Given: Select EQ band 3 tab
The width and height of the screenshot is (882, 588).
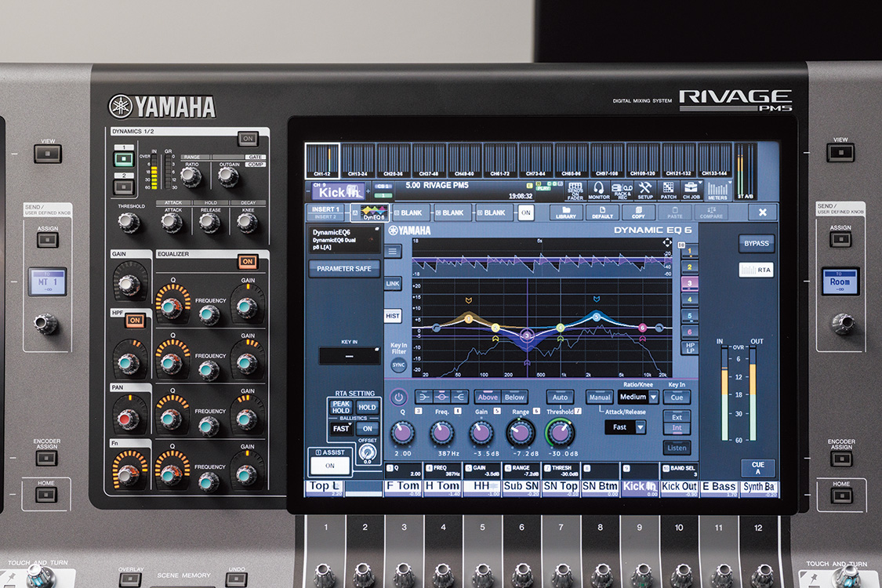Looking at the screenshot, I should 690,283.
